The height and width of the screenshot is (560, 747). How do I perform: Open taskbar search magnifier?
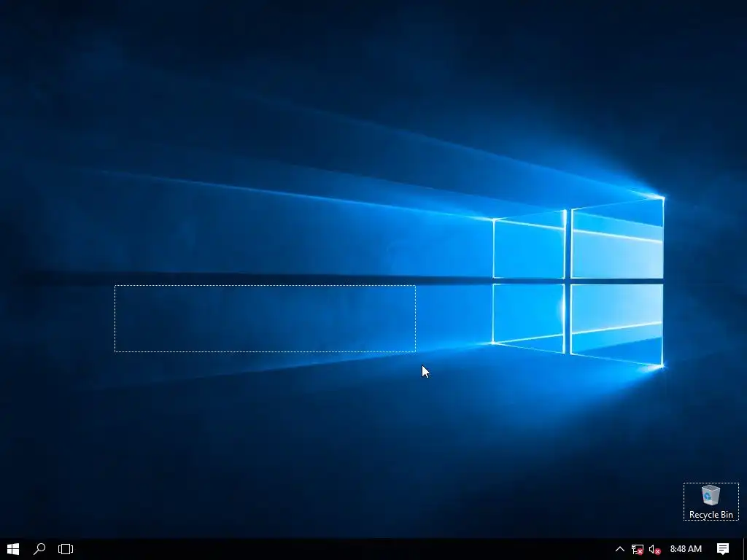39,549
